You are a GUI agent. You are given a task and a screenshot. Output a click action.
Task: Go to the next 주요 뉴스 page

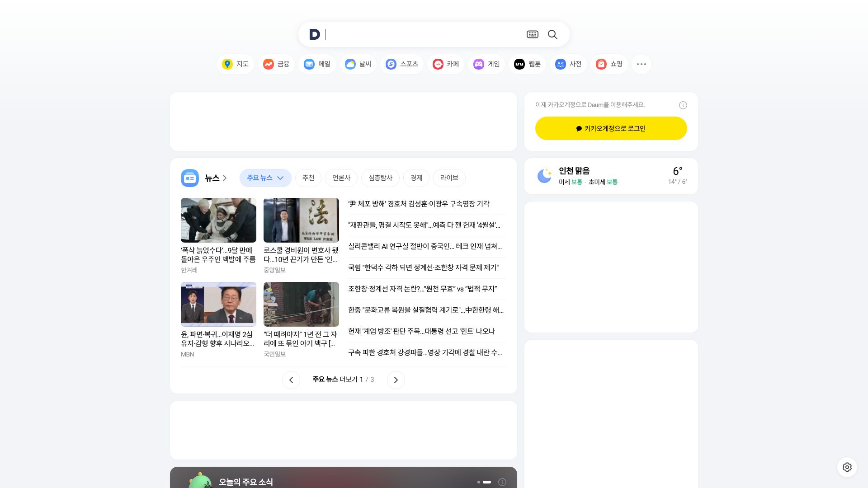click(396, 380)
